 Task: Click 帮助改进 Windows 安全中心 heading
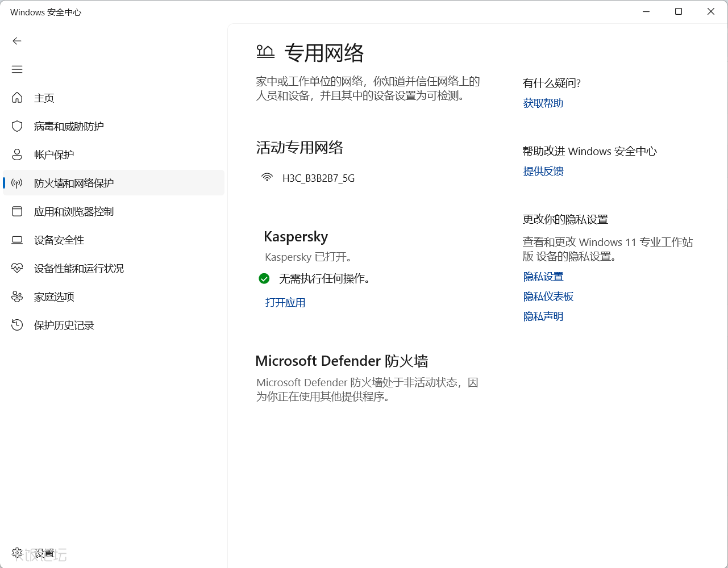tap(590, 152)
